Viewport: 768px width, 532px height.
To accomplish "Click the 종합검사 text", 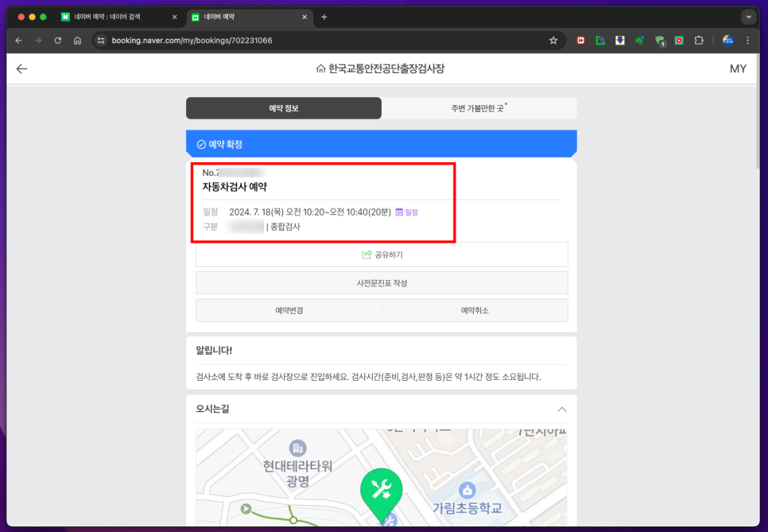I will [285, 227].
